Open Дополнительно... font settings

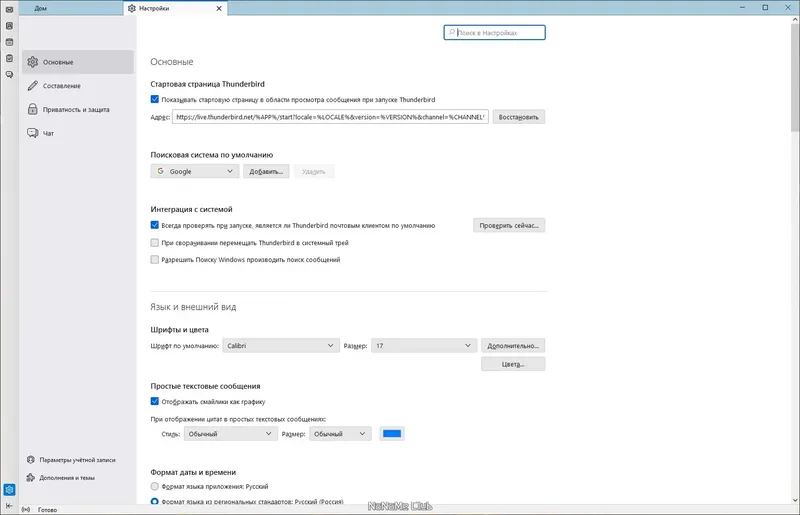(x=513, y=346)
